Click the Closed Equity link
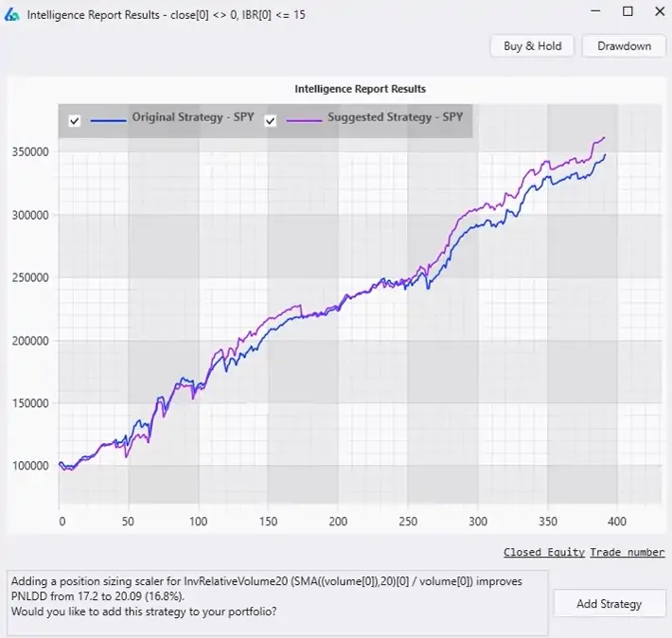 (x=544, y=552)
